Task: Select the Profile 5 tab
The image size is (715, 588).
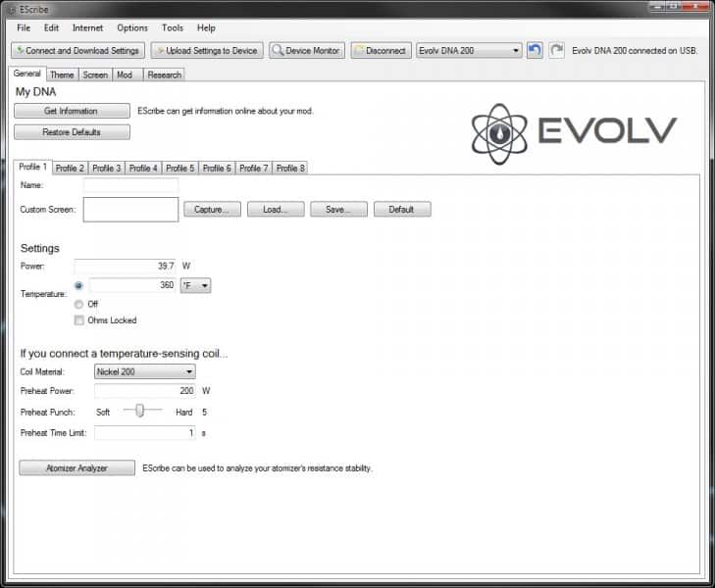Action: (180, 168)
